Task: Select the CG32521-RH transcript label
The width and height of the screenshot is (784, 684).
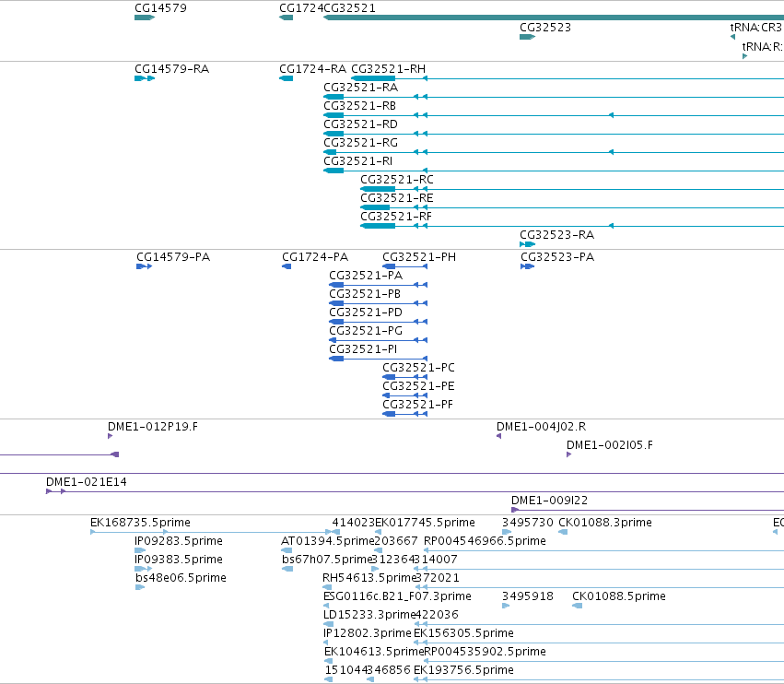Action: pos(389,69)
